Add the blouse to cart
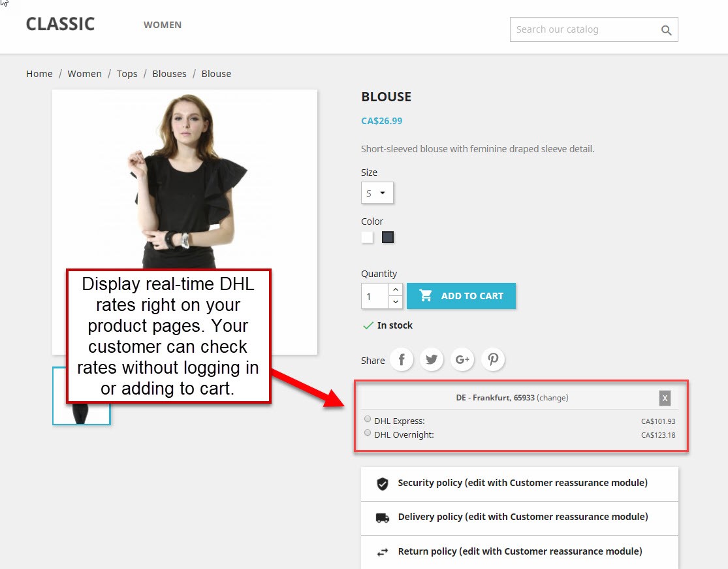Viewport: 728px width, 569px height. click(461, 296)
